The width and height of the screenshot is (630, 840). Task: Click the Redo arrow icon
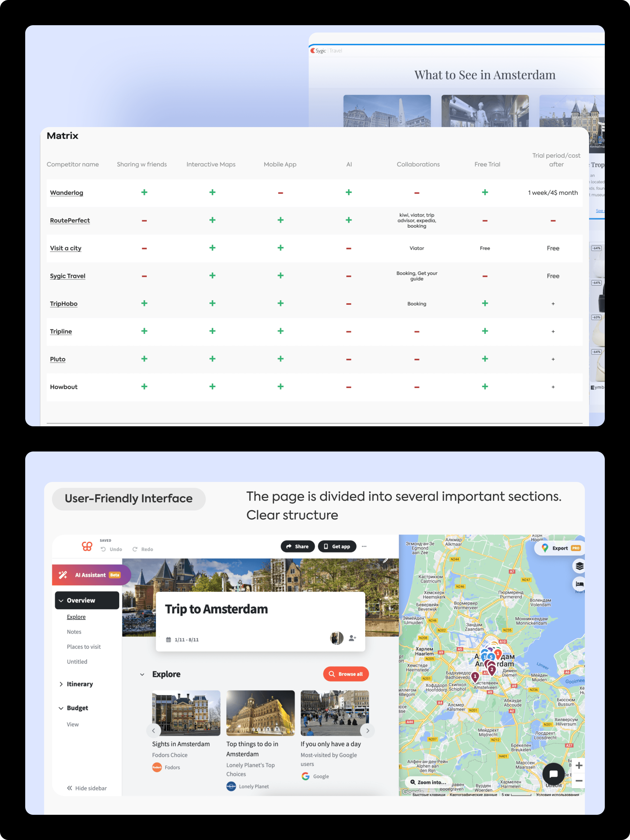tap(135, 549)
